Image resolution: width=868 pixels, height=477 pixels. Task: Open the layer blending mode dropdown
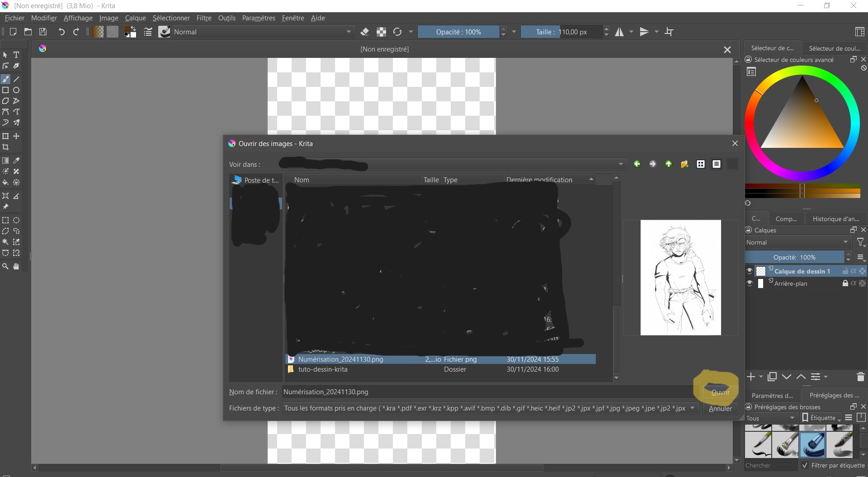(x=798, y=242)
